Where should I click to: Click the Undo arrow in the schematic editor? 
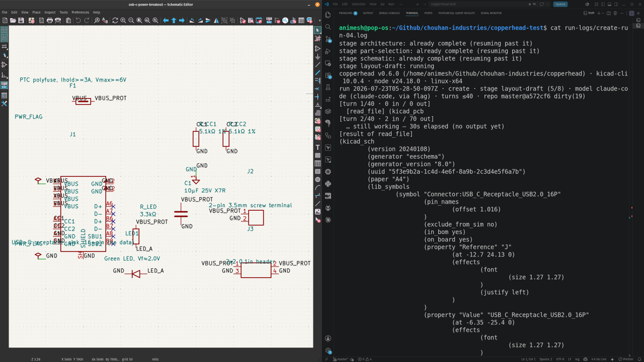tap(78, 20)
